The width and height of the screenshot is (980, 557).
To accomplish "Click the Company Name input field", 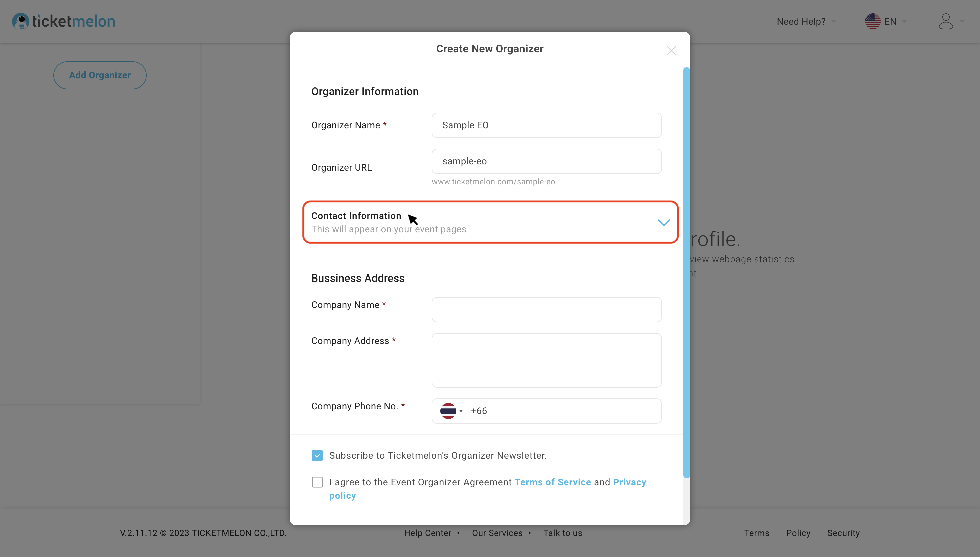I will click(547, 310).
